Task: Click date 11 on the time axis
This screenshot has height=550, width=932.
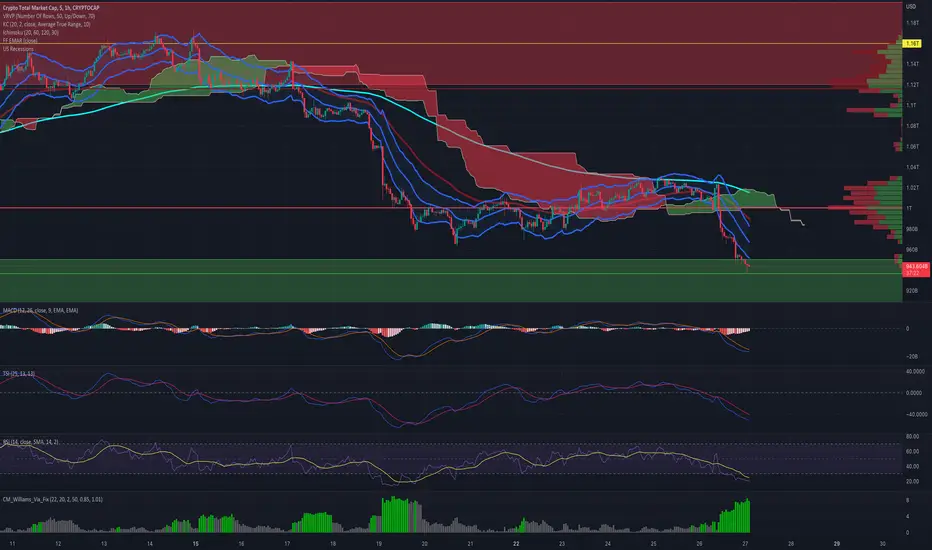Action: point(12,543)
